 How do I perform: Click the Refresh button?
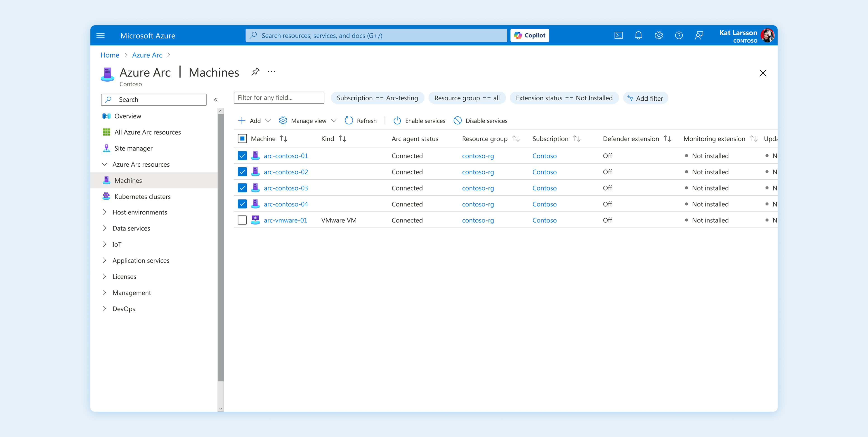coord(361,120)
